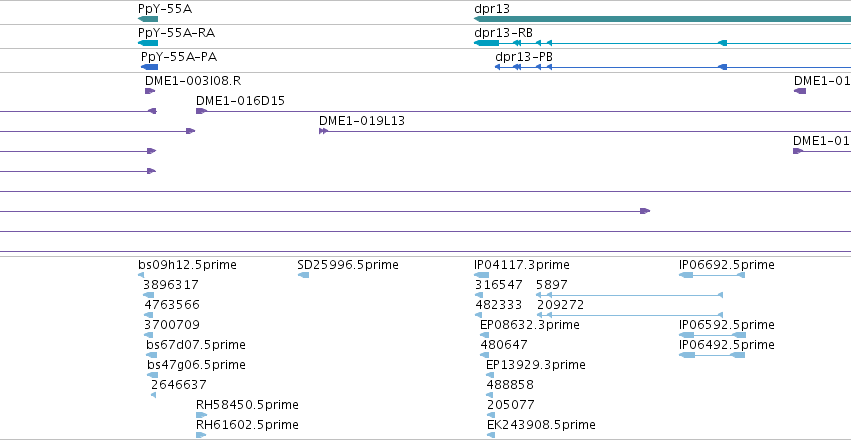851x440 pixels.
Task: Select the EK243908.5prime feature glyph
Action: point(491,435)
